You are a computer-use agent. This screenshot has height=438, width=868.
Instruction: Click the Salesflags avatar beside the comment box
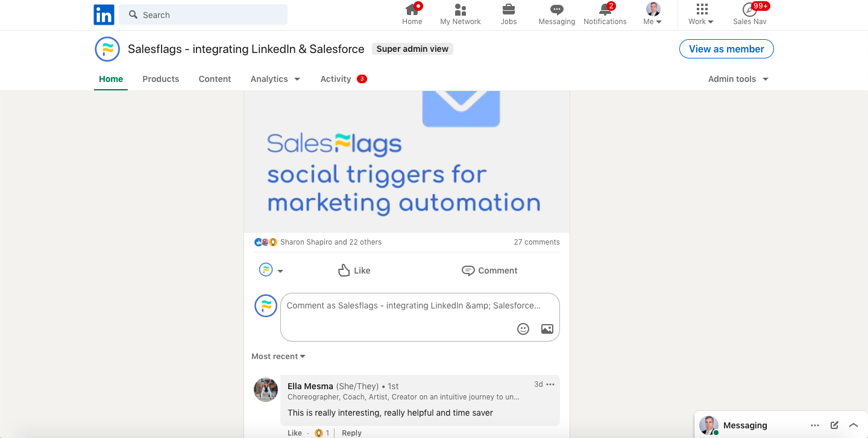click(x=266, y=305)
